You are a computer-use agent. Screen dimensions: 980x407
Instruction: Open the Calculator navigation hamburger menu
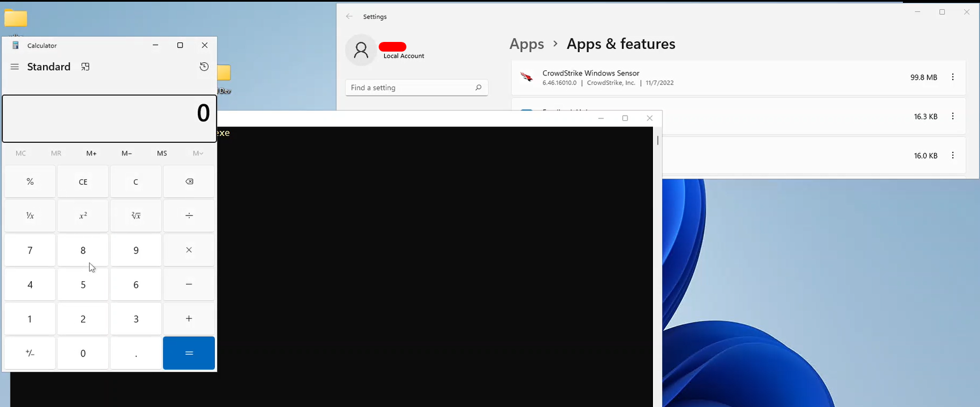point(15,67)
